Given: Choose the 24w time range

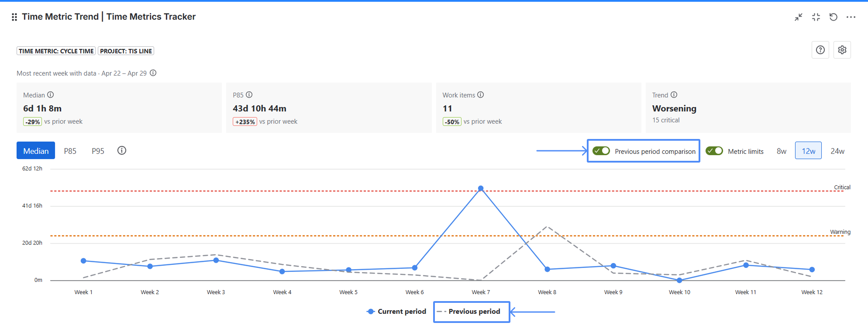Looking at the screenshot, I should click(x=837, y=151).
